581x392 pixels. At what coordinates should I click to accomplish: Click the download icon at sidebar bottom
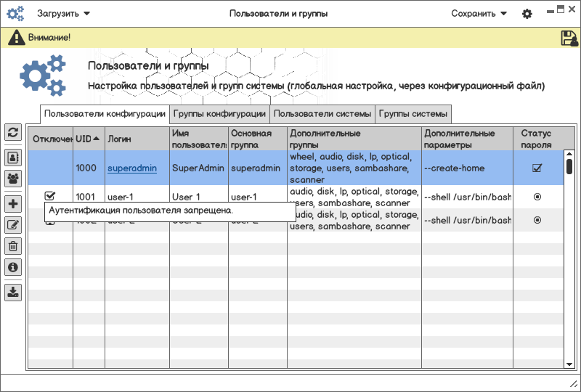[13, 292]
